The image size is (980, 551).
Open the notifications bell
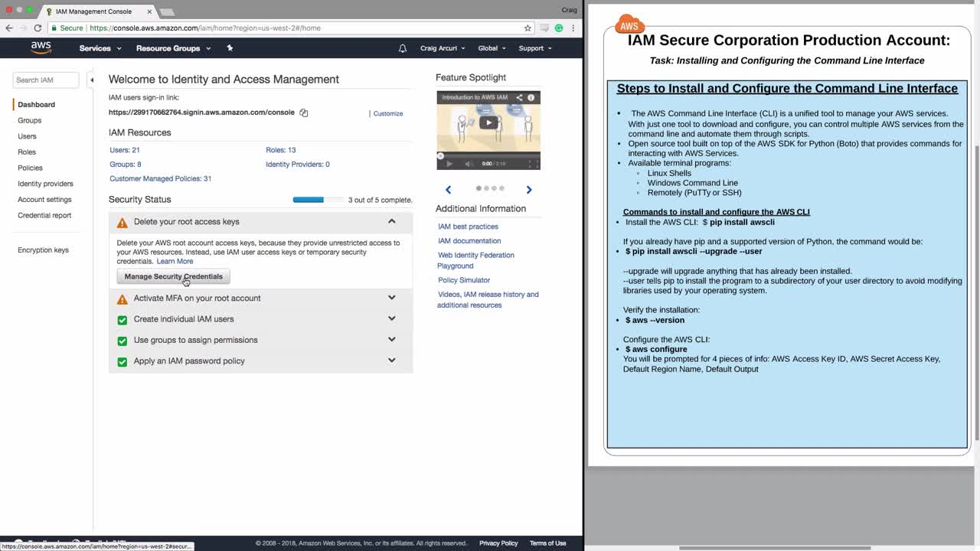point(403,48)
